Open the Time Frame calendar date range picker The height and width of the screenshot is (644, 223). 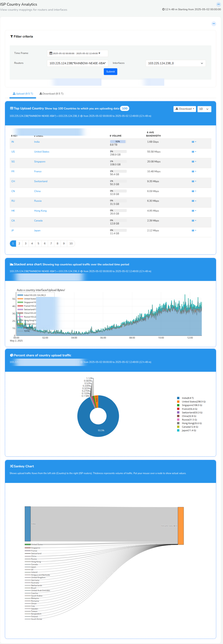coord(77,53)
